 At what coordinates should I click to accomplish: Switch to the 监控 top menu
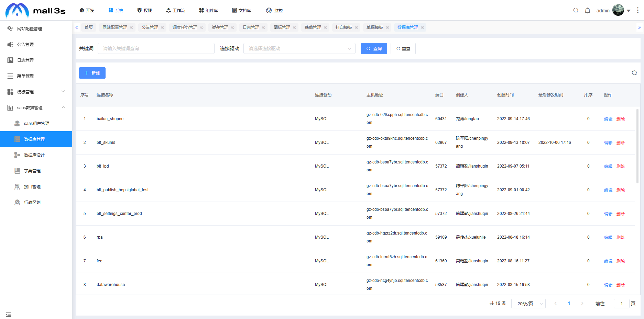274,11
